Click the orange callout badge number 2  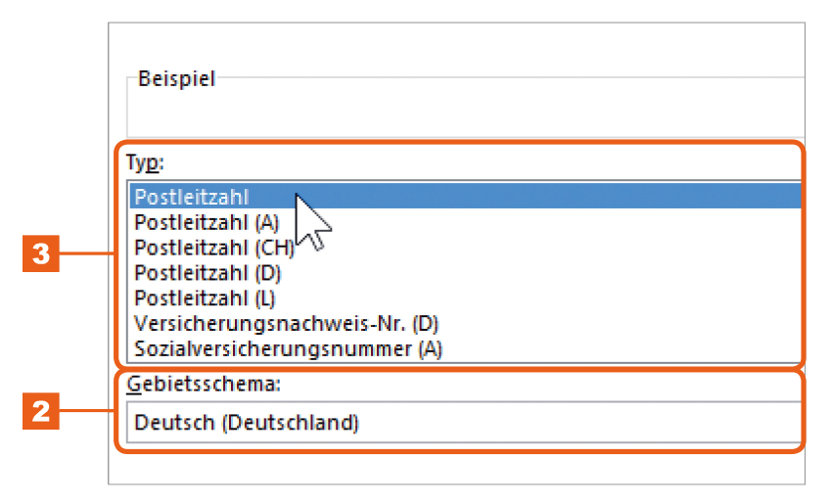41,411
